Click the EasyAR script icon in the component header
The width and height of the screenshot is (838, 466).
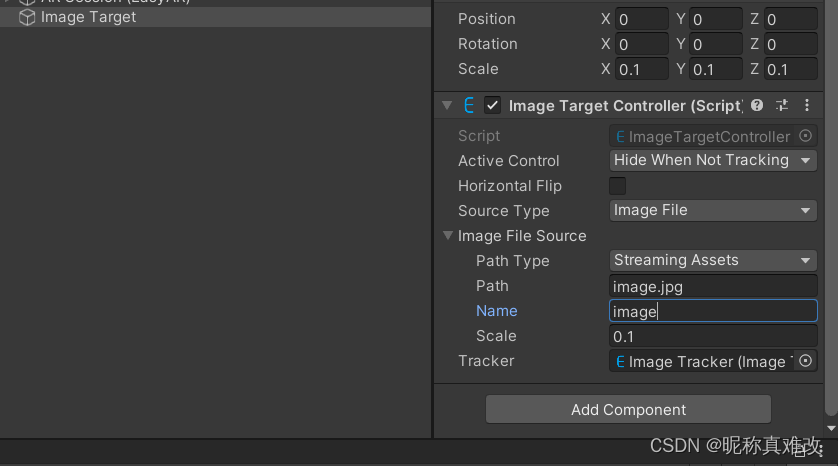(x=469, y=105)
